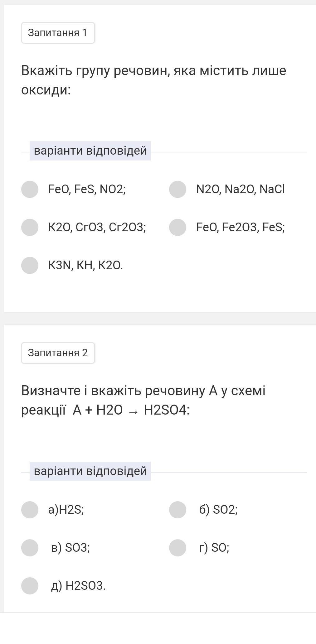The height and width of the screenshot is (644, 316).
Task: Pick the option FeO, Fe2O3, FeS
Action: click(x=178, y=227)
